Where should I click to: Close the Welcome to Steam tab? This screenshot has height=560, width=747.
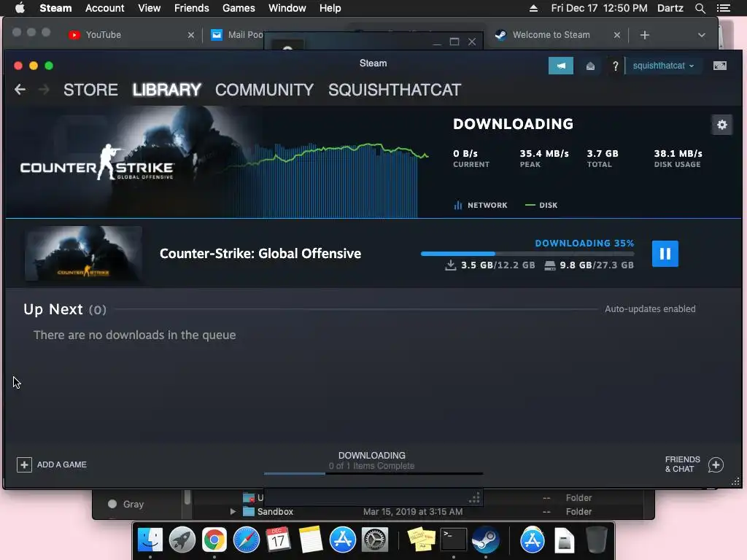click(616, 35)
